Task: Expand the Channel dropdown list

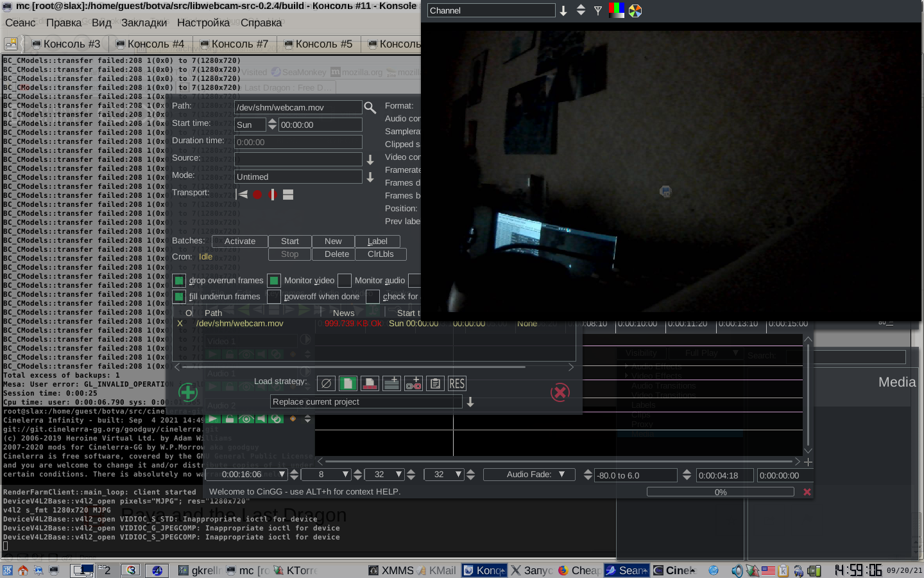Action: [563, 11]
